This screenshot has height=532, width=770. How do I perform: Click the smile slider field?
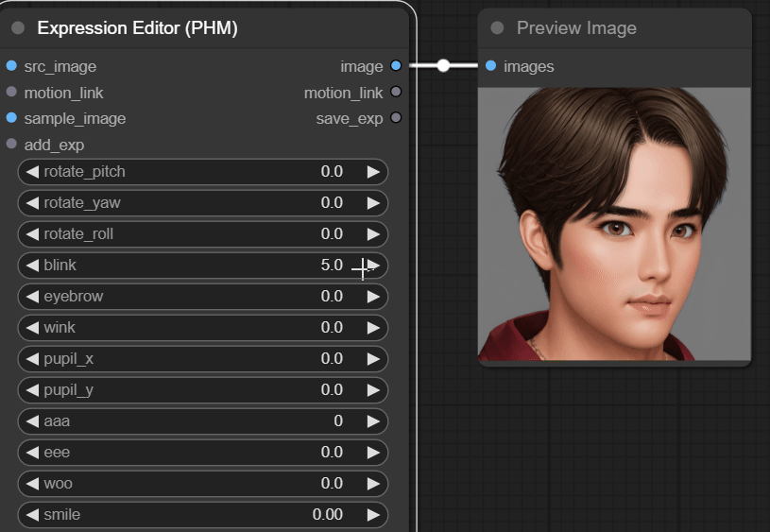203,515
